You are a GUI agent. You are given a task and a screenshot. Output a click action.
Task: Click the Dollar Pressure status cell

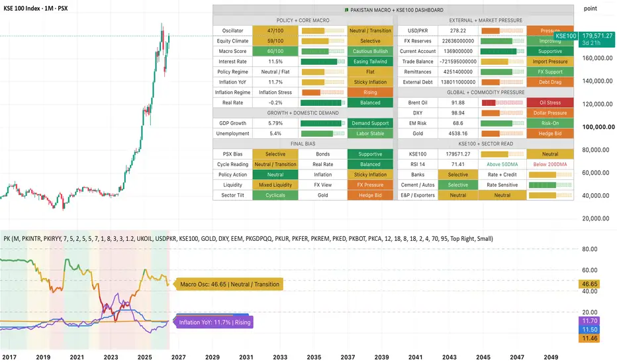(x=550, y=113)
